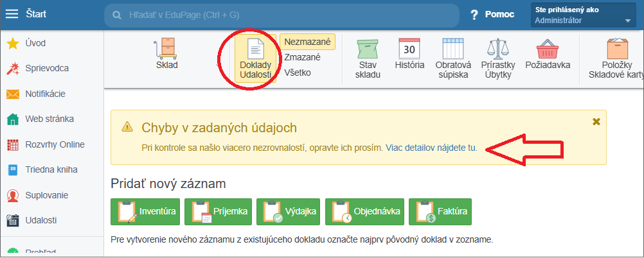The height and width of the screenshot is (258, 644).
Task: Open Rozvrhy Online in the sidebar
Action: tap(55, 144)
